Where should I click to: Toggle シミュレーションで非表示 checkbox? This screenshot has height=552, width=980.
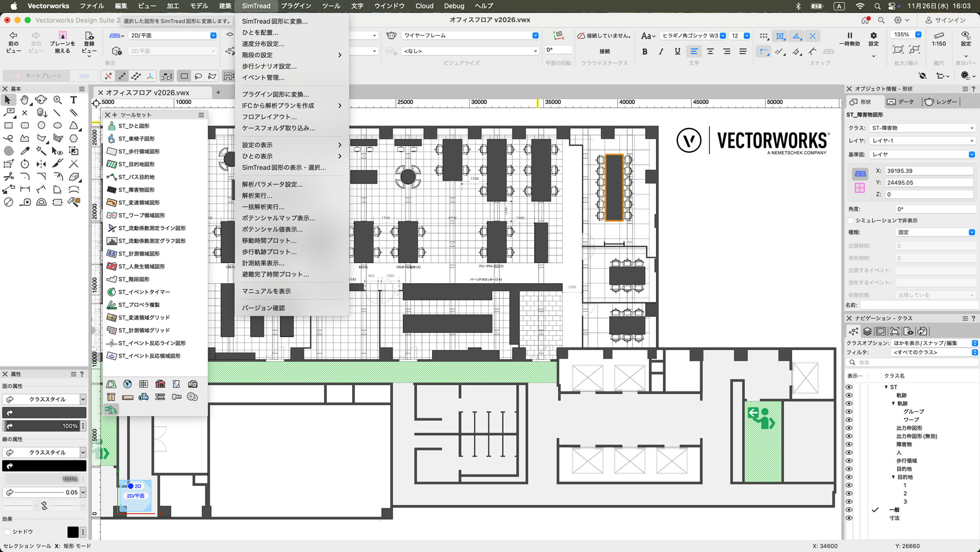pos(850,221)
